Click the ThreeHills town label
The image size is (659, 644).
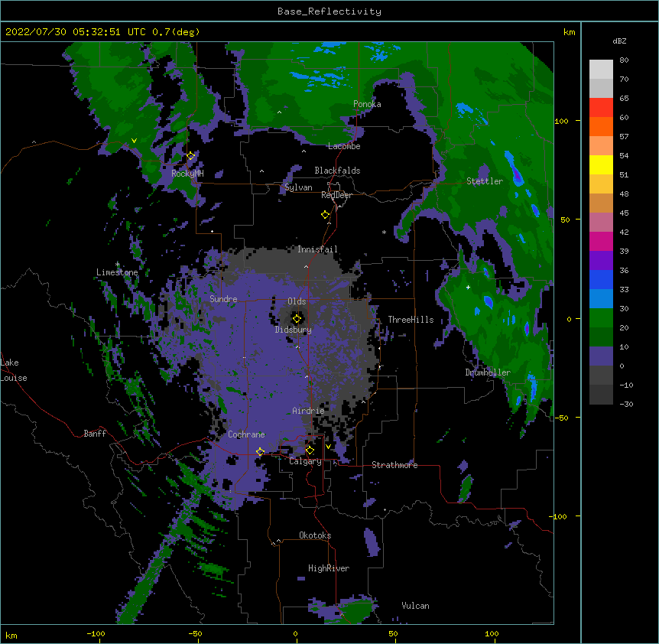[x=411, y=320]
